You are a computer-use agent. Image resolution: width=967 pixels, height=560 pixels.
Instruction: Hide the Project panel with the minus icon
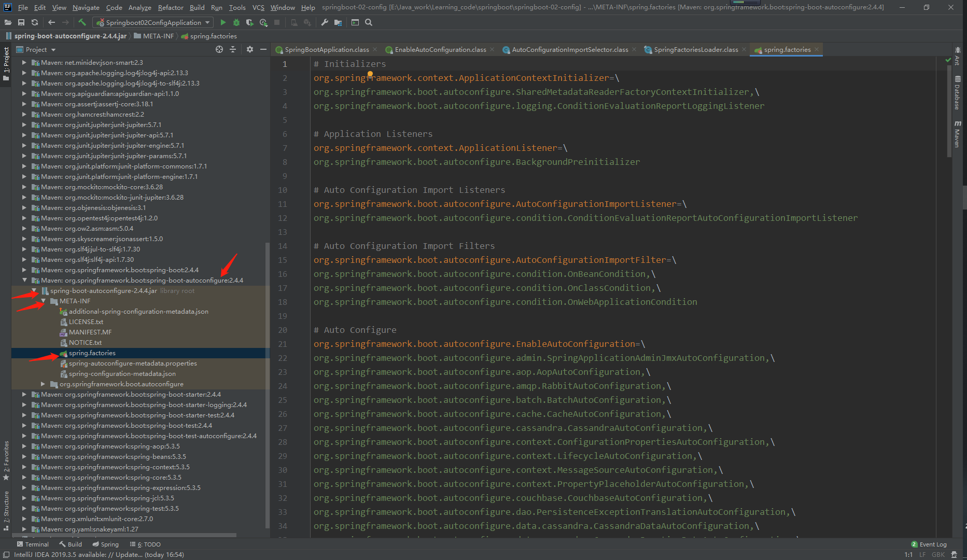pyautogui.click(x=263, y=49)
